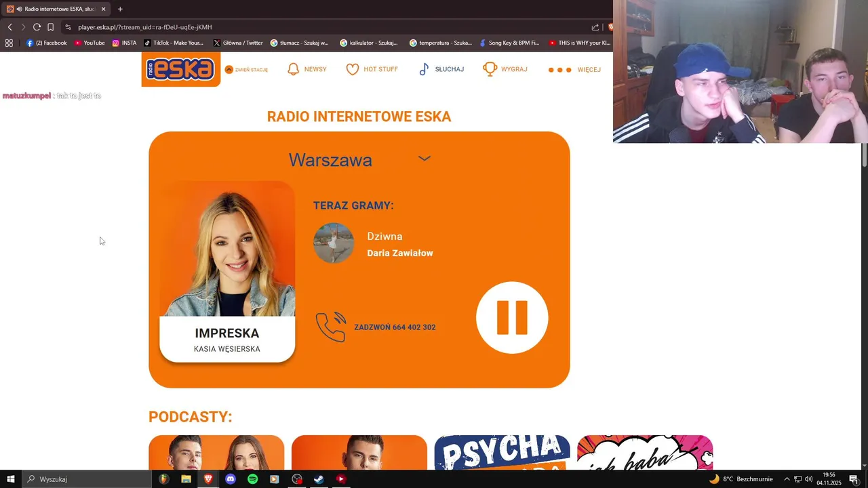Open the HOT STUFF heart menu item
This screenshot has height=488, width=868.
pos(372,69)
